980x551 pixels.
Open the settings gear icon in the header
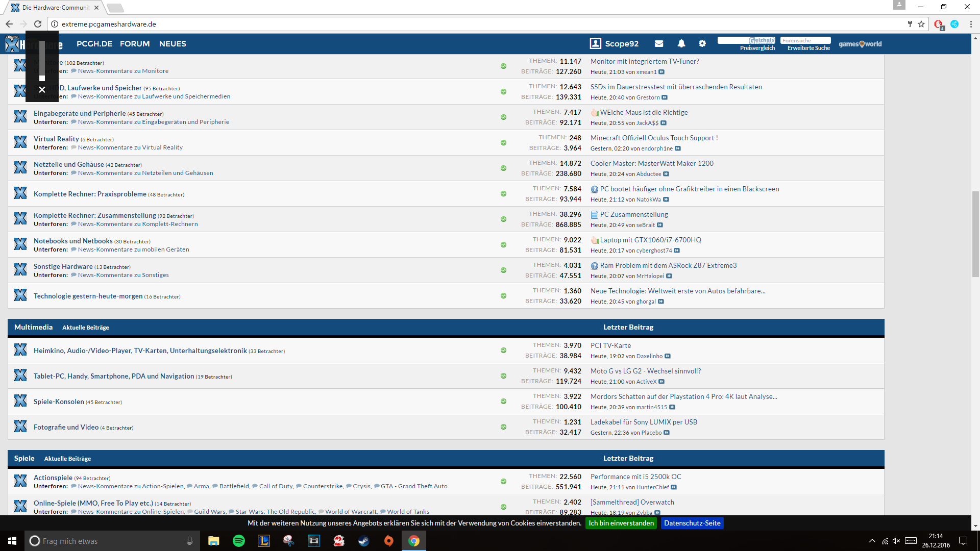click(x=702, y=44)
